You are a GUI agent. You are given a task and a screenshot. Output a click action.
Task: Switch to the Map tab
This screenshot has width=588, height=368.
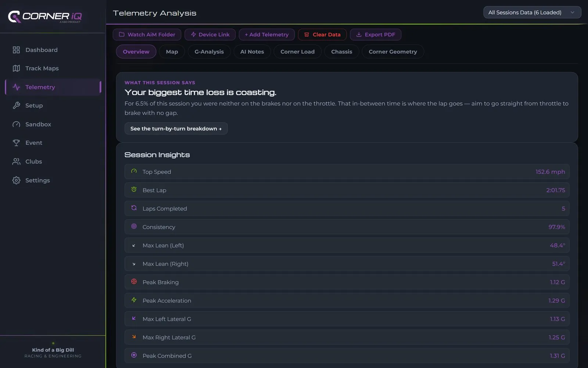point(172,52)
